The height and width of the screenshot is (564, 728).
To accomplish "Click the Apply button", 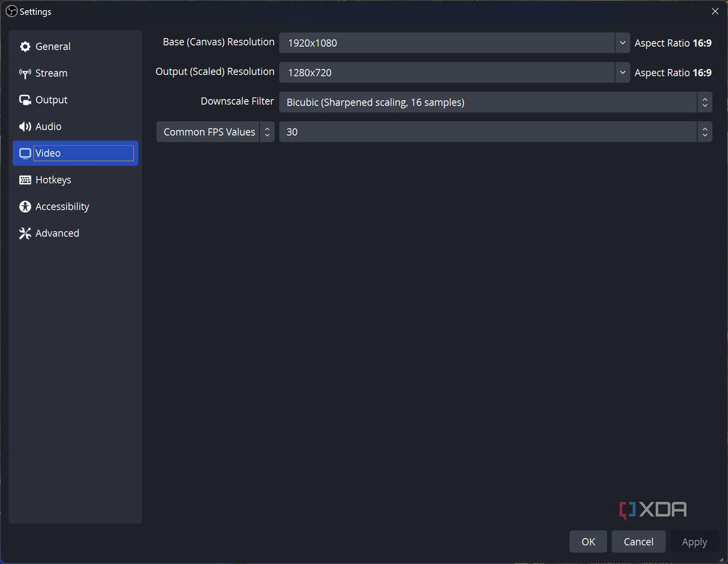I will pyautogui.click(x=694, y=542).
